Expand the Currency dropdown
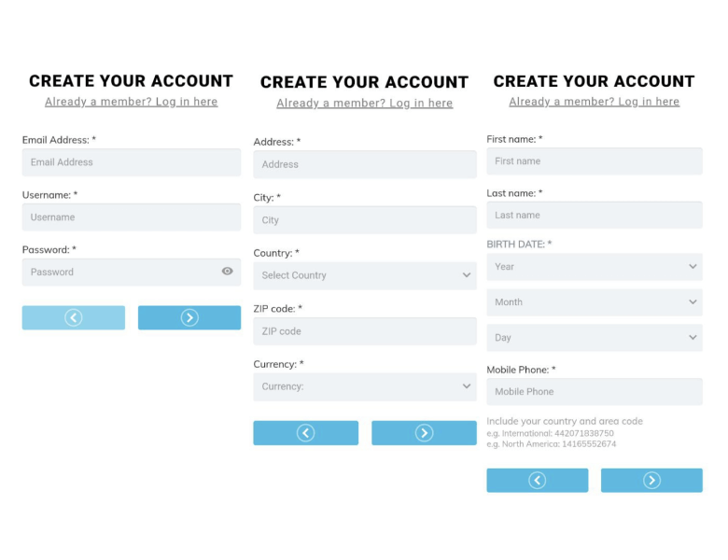 click(x=364, y=386)
